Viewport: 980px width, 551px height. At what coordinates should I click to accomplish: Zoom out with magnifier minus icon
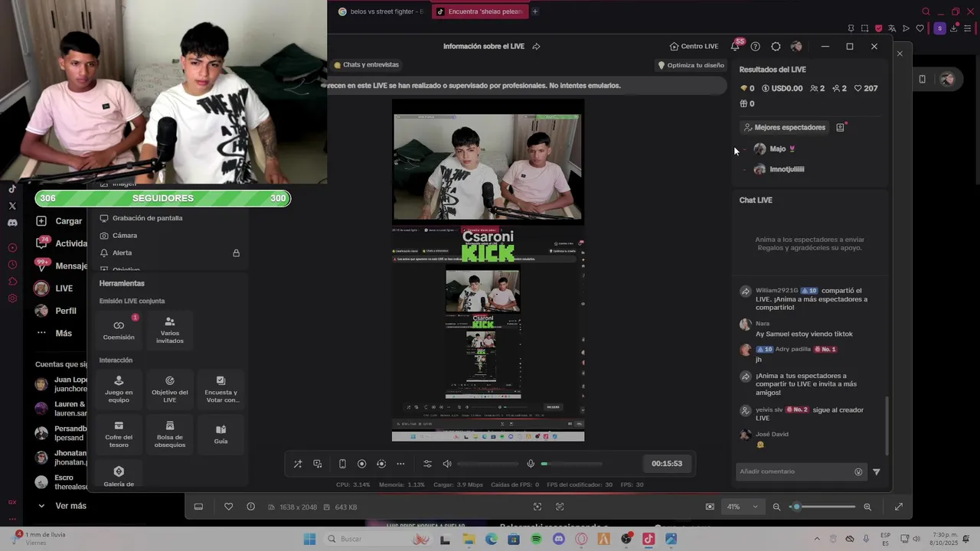point(776,507)
